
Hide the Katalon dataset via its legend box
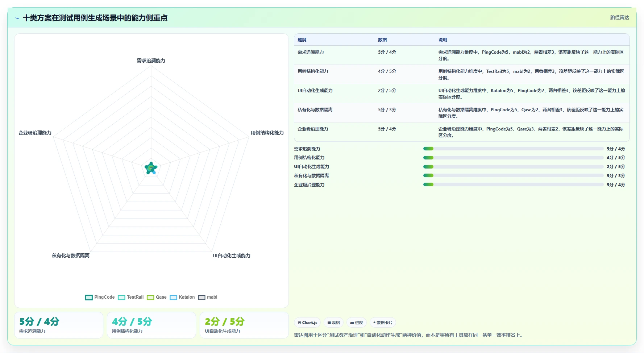[173, 298]
